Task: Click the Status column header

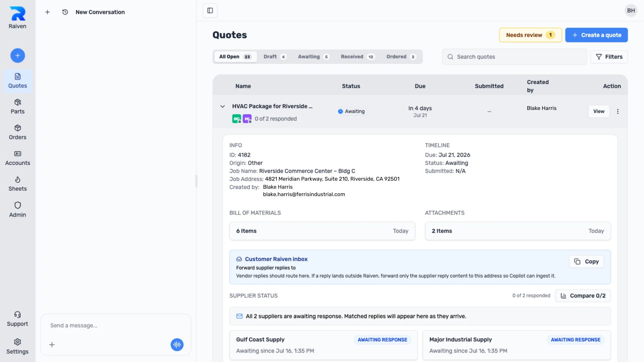Action: [351, 86]
